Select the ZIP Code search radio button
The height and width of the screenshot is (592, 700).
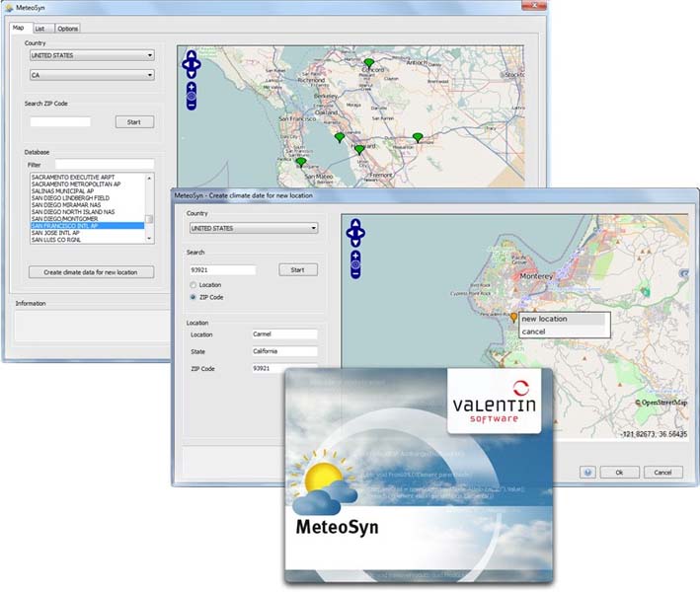[x=194, y=297]
